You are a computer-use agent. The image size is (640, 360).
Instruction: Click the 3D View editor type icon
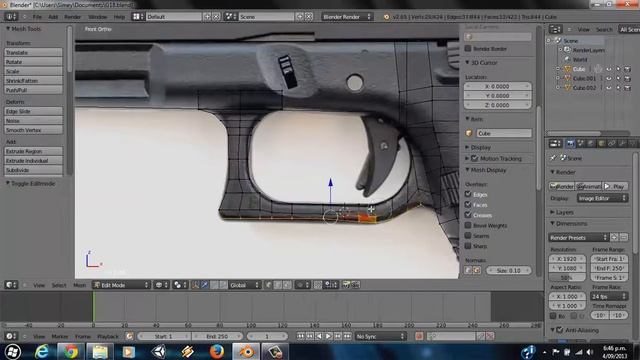11,285
